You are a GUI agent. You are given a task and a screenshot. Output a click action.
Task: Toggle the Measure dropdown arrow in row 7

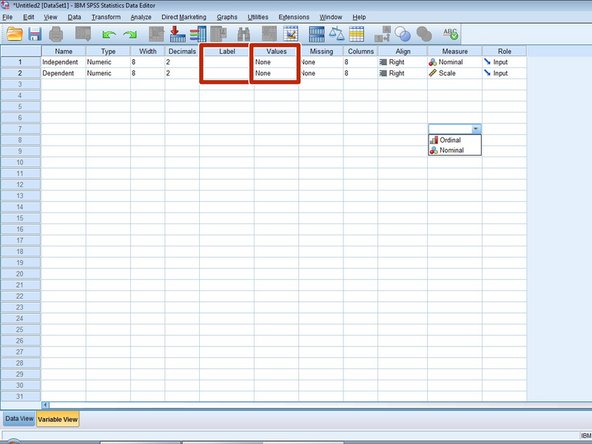[476, 129]
